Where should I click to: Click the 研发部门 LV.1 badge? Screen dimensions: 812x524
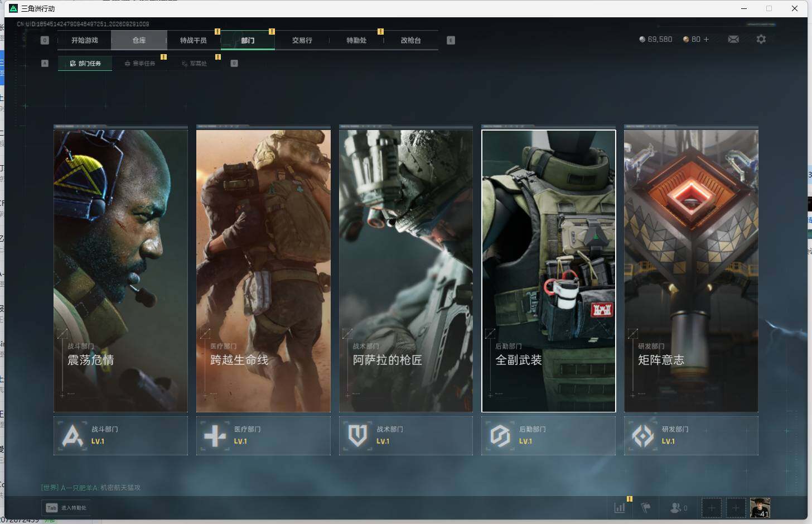[x=691, y=436]
